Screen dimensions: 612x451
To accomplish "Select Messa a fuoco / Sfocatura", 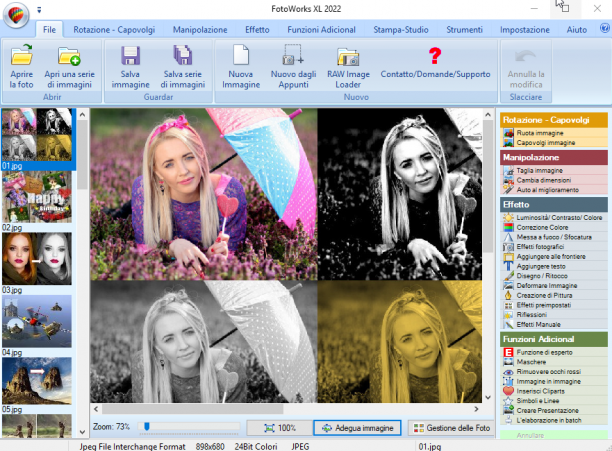I will tap(554, 237).
